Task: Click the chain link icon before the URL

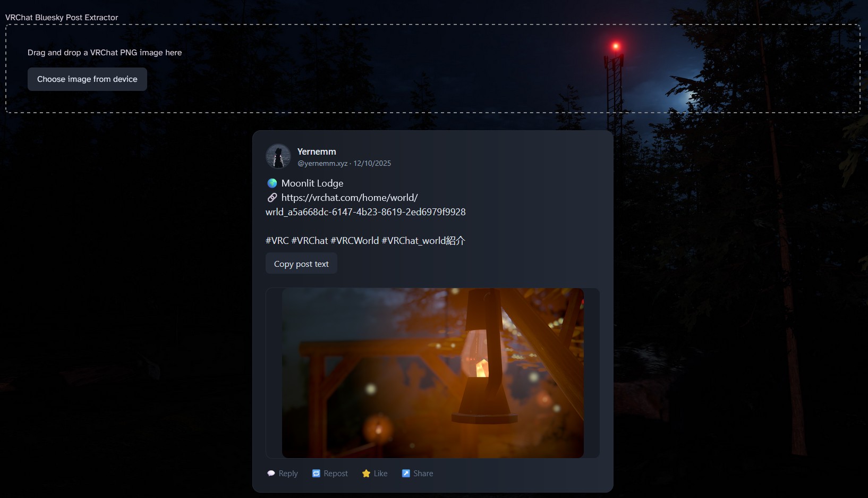Action: pos(272,198)
